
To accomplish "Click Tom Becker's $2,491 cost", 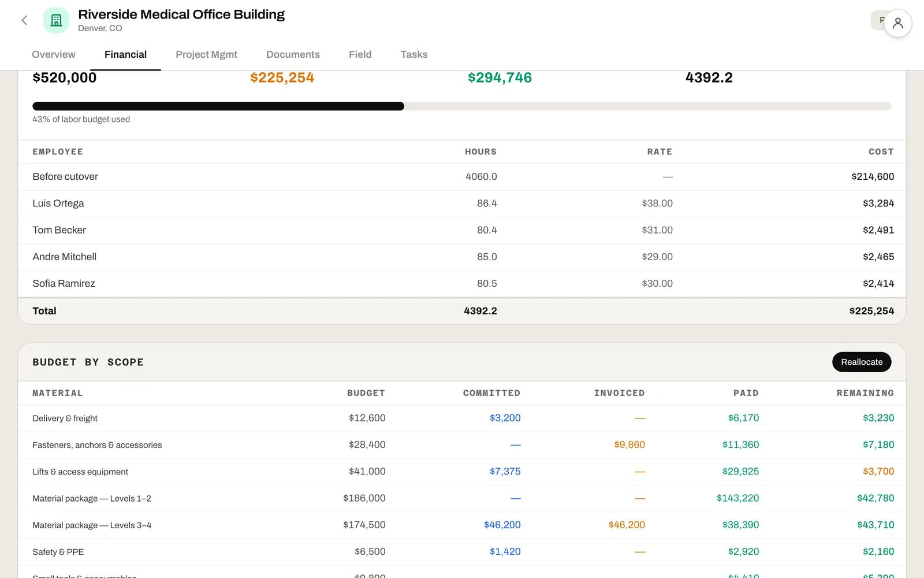I will point(878,230).
